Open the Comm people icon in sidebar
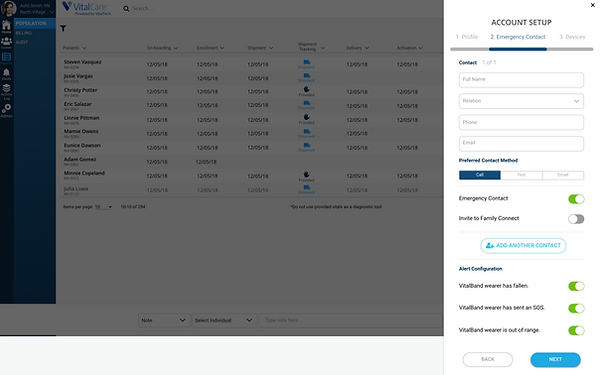The width and height of the screenshot is (600, 375). pyautogui.click(x=6, y=42)
